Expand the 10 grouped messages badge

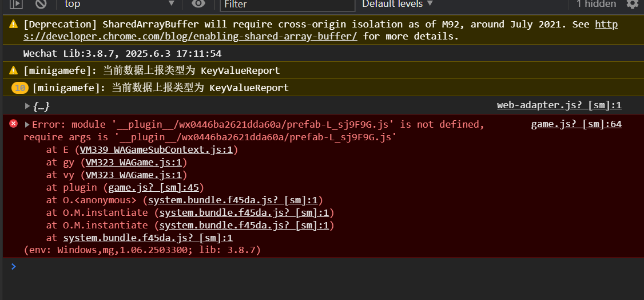[x=20, y=88]
